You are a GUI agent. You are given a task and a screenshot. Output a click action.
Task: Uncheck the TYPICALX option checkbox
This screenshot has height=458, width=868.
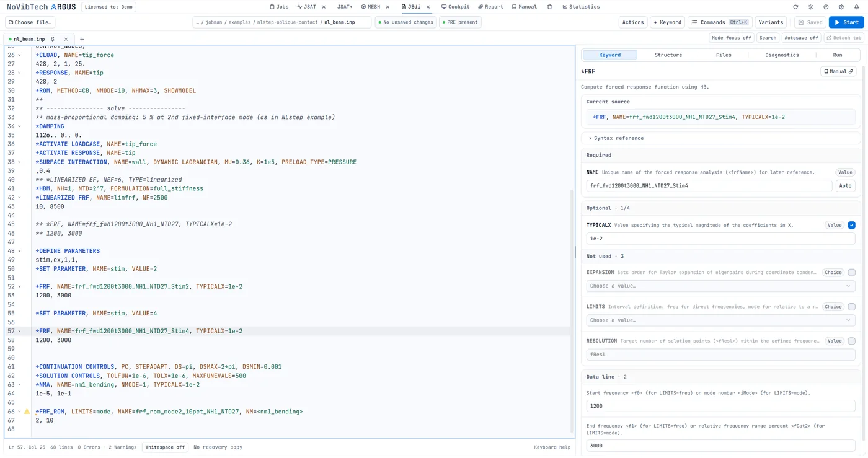pos(851,225)
